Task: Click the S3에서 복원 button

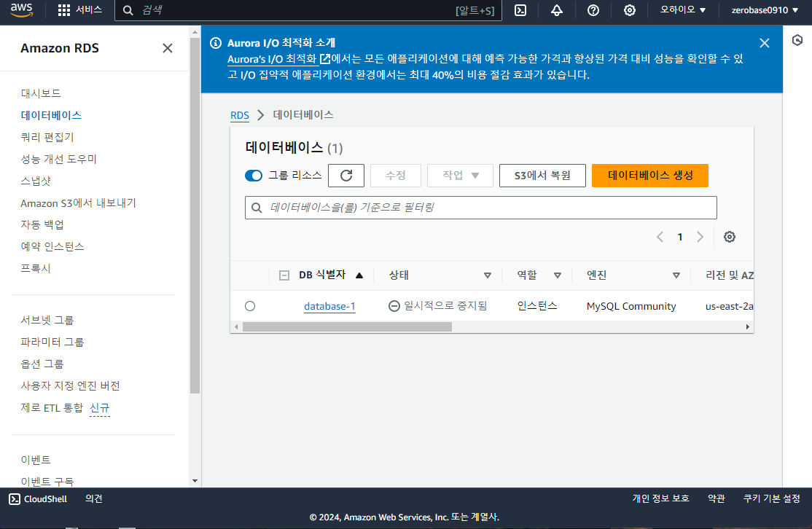Action: 542,176
